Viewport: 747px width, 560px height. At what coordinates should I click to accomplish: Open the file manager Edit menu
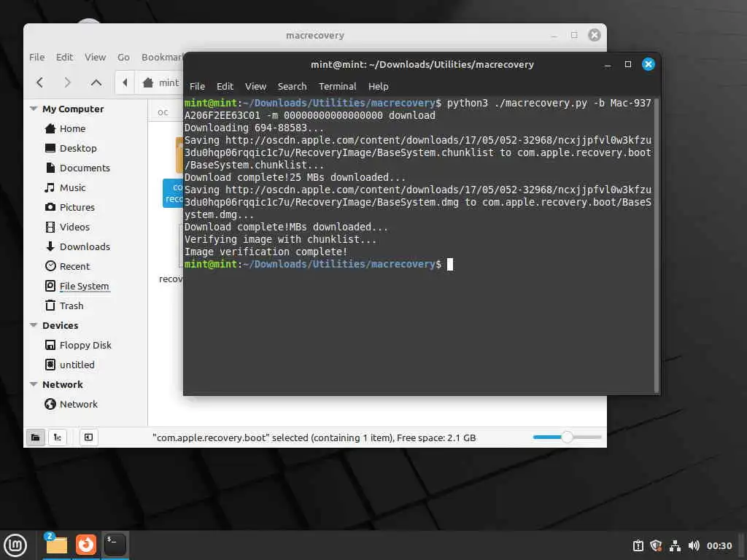tap(64, 57)
